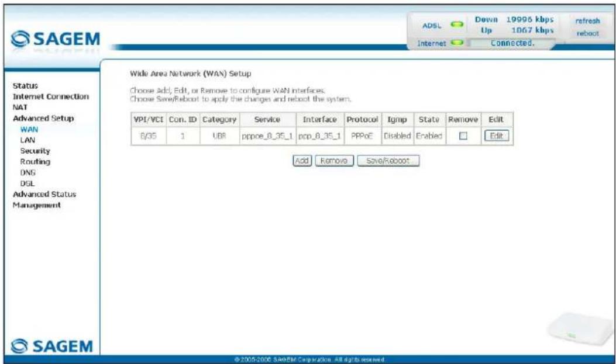616x364 pixels.
Task: Open the Internet Connection page
Action: (x=51, y=96)
